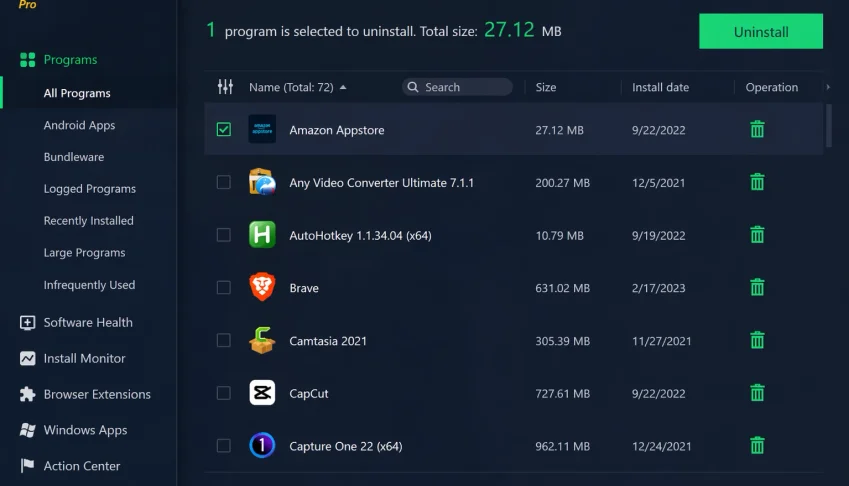Image resolution: width=849 pixels, height=486 pixels.
Task: Sort by the Size column header
Action: (x=546, y=87)
